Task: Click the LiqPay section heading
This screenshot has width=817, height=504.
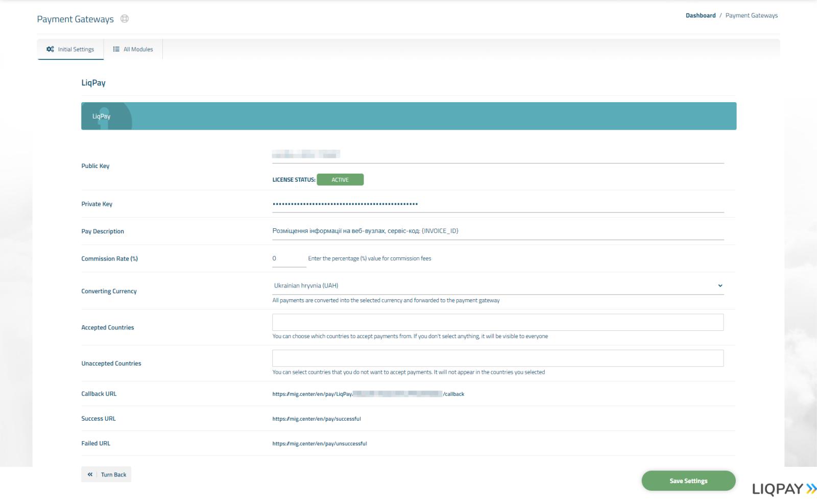Action: [93, 83]
